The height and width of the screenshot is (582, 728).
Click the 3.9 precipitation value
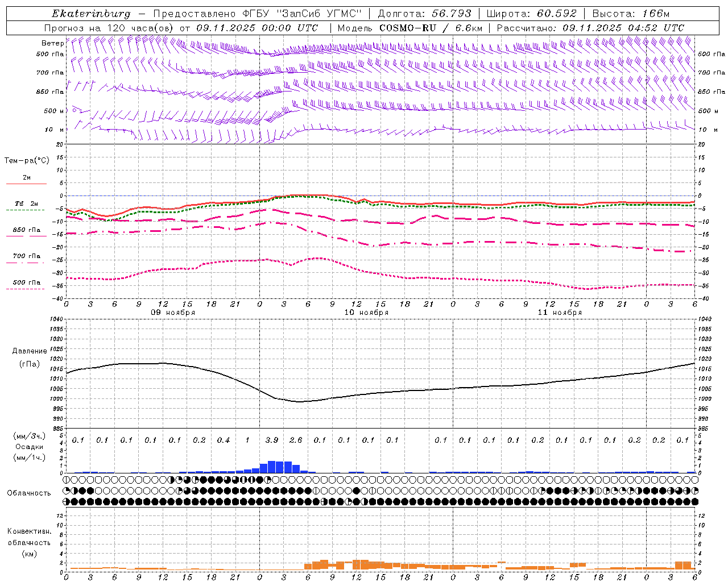[272, 440]
